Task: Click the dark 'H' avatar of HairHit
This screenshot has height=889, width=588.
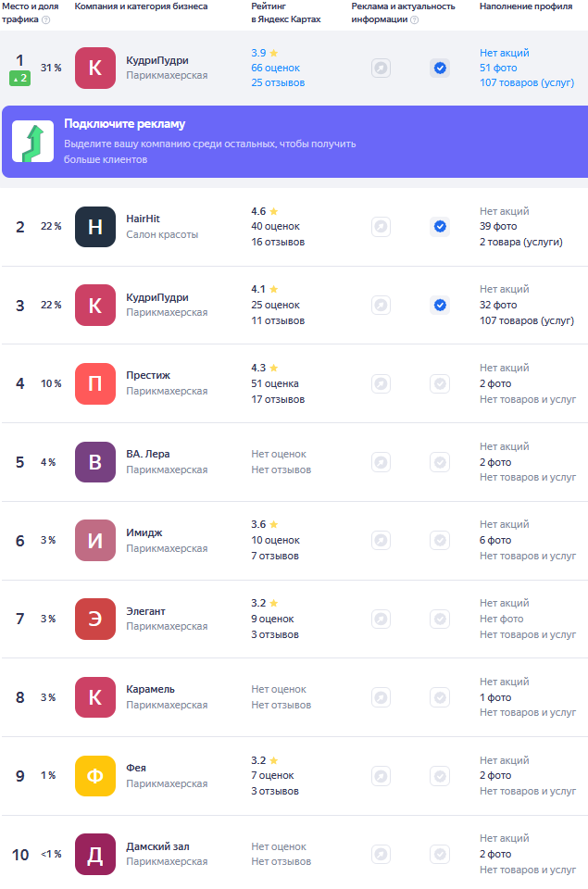Action: click(x=95, y=227)
